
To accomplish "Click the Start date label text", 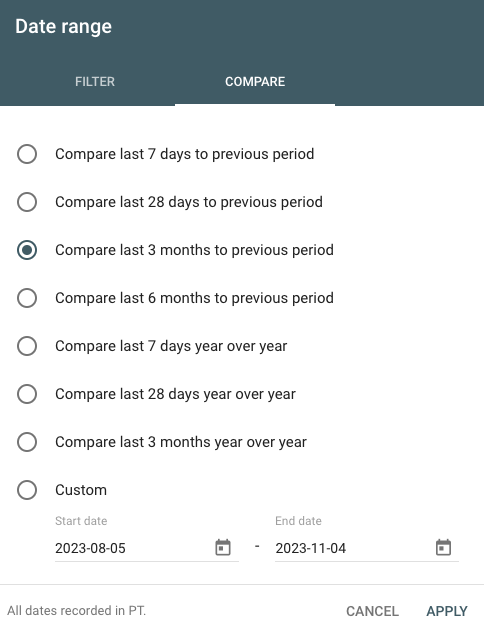I will pos(81,521).
